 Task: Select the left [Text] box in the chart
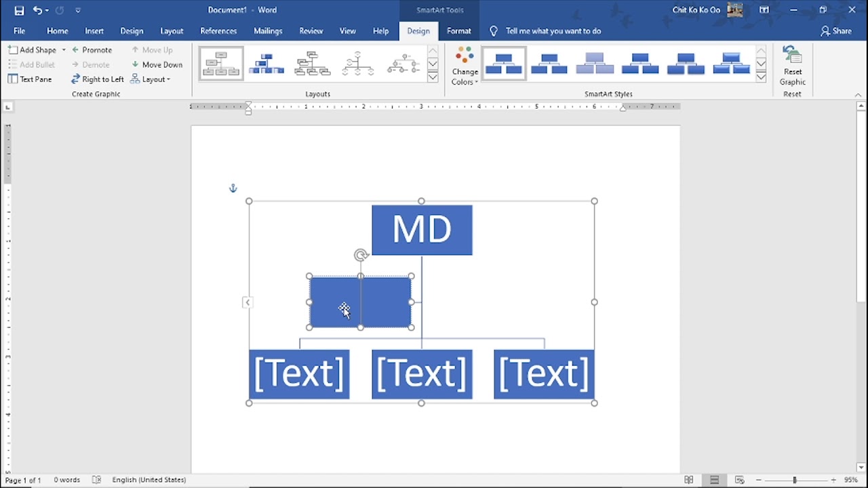coord(299,374)
